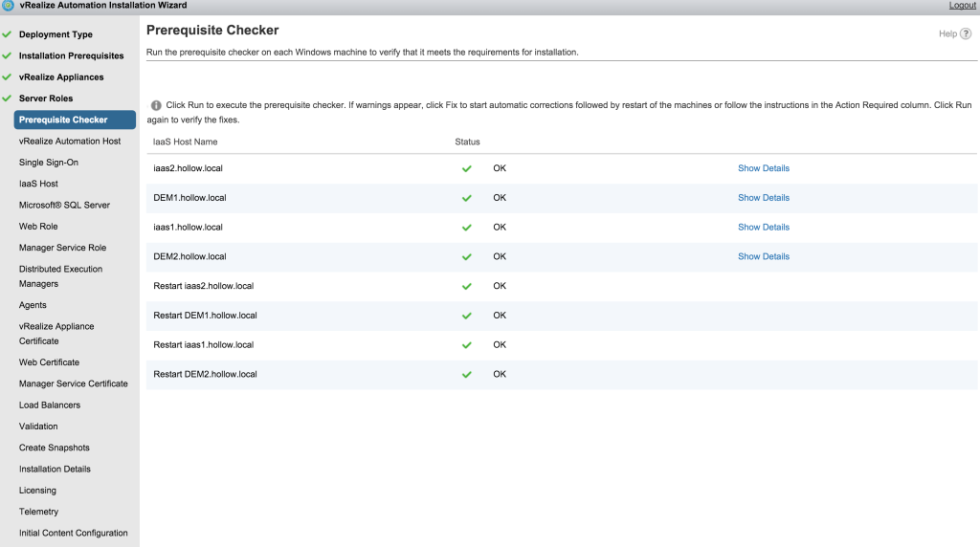Go to the vRealize Automation Host step
980x547 pixels.
pos(70,141)
